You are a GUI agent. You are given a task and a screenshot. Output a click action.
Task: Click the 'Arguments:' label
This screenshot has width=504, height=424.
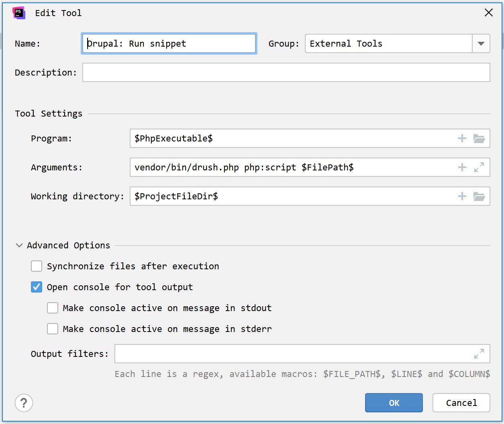[x=57, y=167]
